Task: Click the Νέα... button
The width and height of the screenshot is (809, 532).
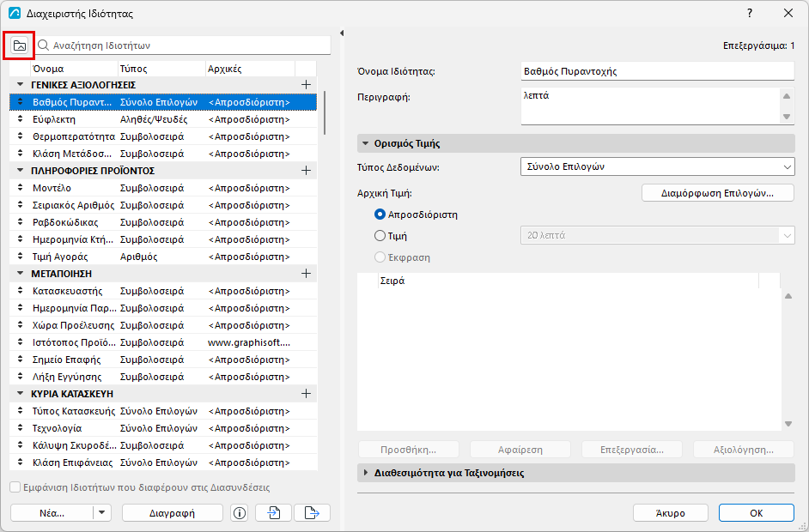Action: 52,513
